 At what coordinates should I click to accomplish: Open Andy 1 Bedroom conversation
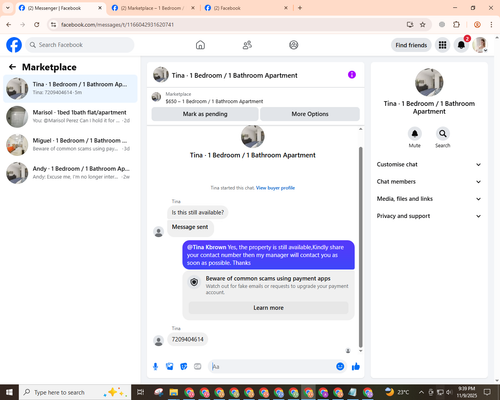pyautogui.click(x=70, y=173)
